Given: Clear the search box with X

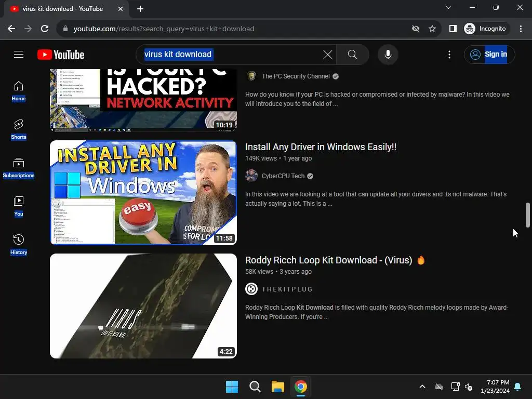Looking at the screenshot, I should click(327, 54).
